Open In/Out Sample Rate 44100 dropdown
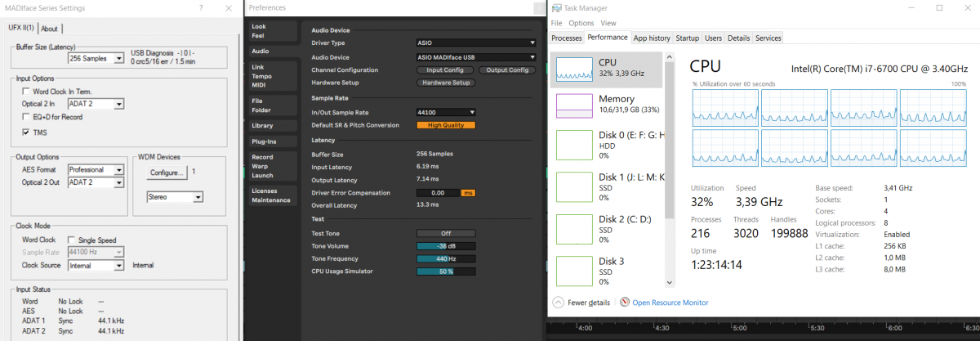 coord(446,112)
